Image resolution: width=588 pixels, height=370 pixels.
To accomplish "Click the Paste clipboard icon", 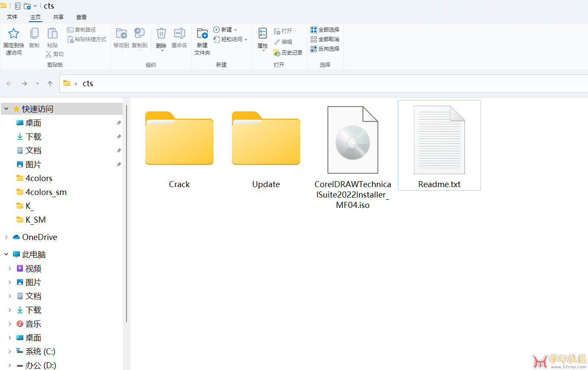I will point(52,34).
